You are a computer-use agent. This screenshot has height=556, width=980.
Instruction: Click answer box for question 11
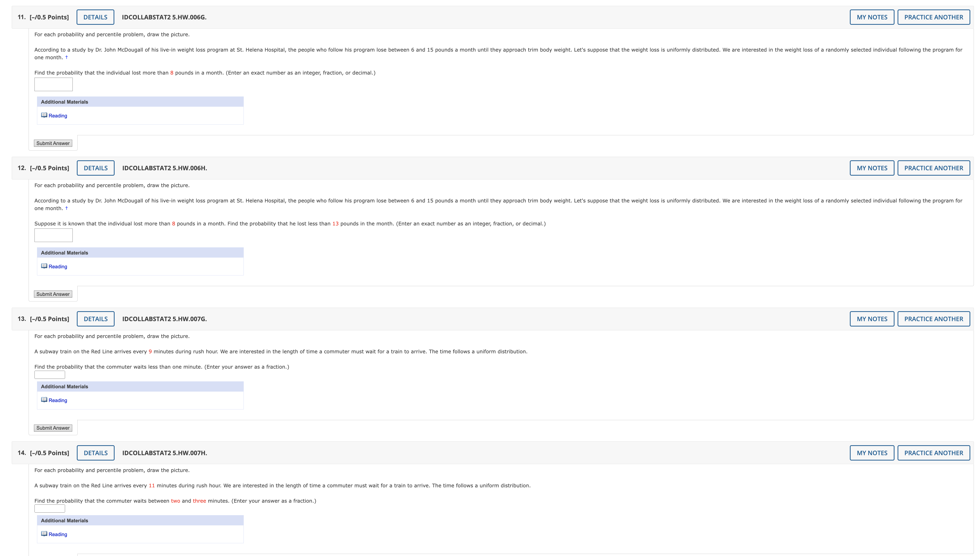tap(53, 84)
